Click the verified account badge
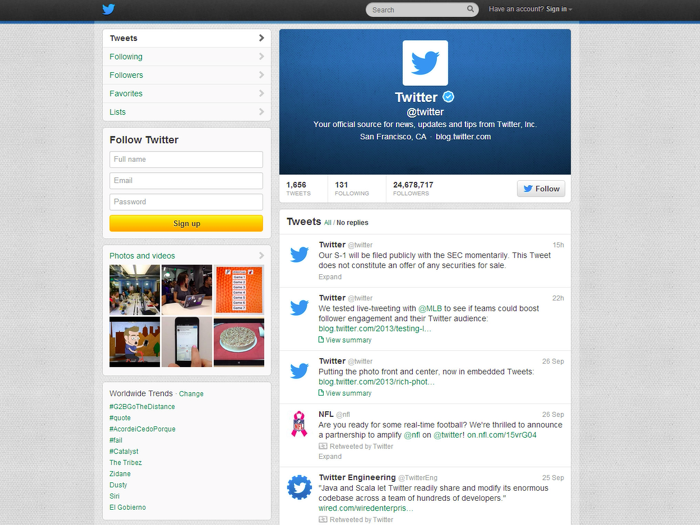 point(448,96)
